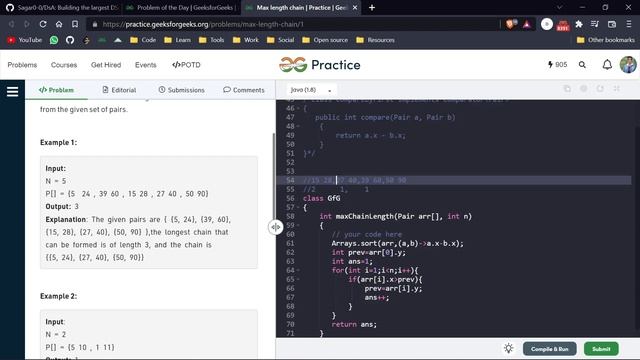Switch to the Sagar0-0/DsA GitHub browser tab

click(60, 7)
